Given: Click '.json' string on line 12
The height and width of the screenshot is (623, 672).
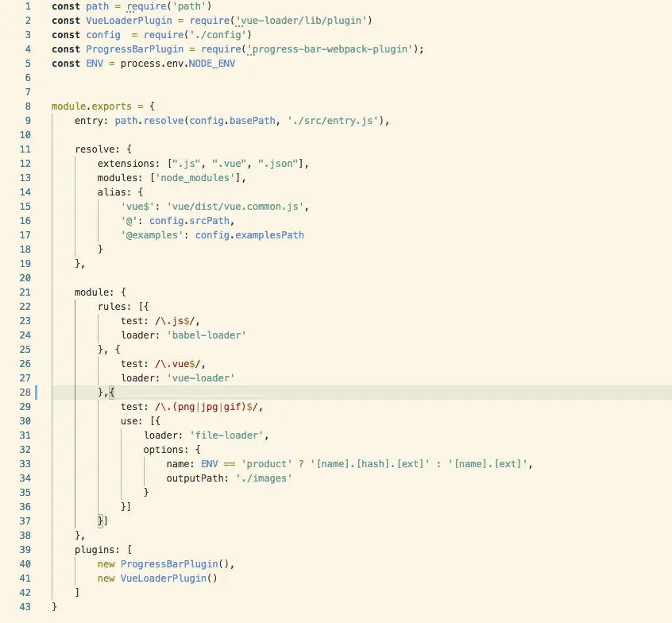Looking at the screenshot, I should tap(278, 164).
